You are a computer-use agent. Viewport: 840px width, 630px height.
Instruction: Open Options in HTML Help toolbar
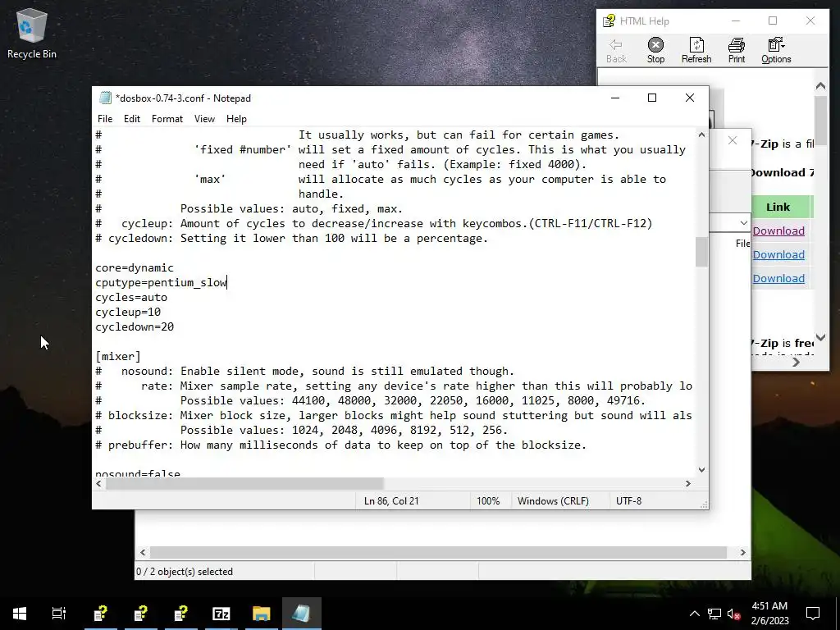pyautogui.click(x=776, y=51)
